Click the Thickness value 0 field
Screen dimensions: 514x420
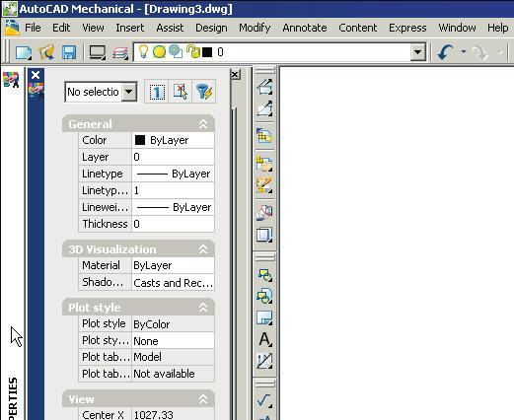(x=173, y=224)
